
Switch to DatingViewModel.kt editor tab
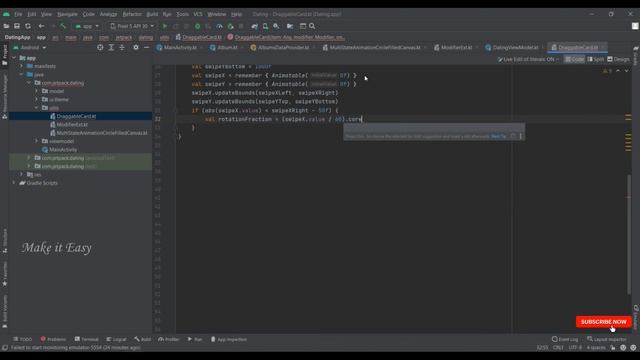click(x=515, y=48)
